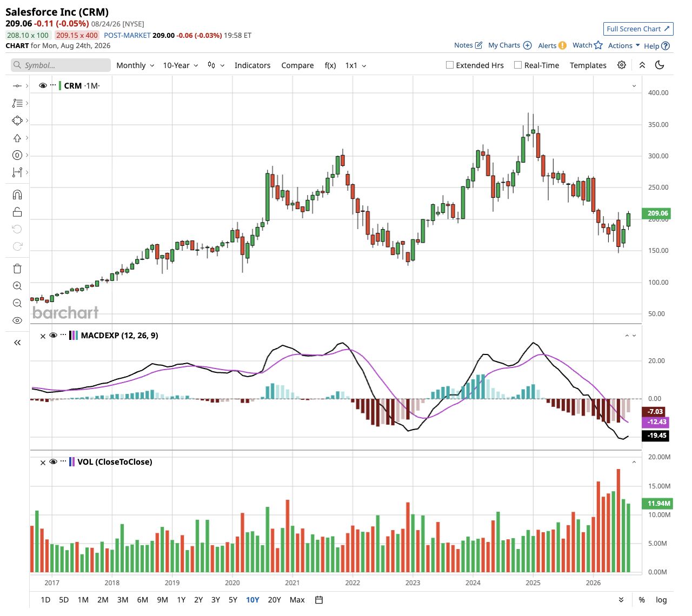
Task: Activate the measure tool icon
Action: tap(17, 172)
